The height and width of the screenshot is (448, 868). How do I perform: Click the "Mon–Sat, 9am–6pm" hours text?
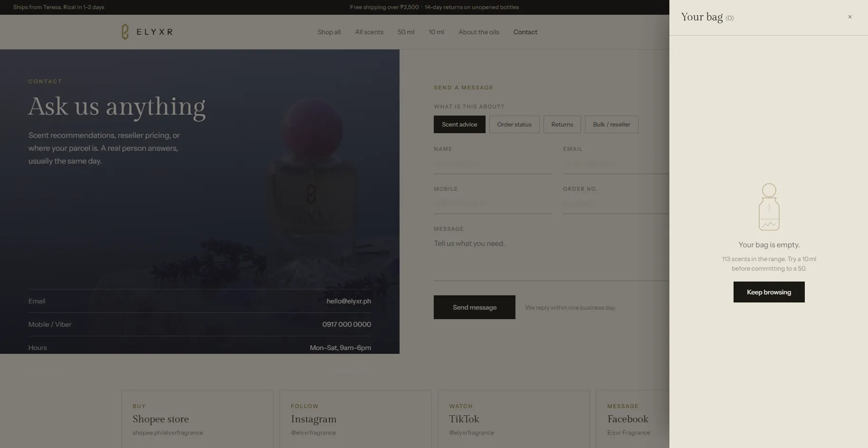coord(340,348)
